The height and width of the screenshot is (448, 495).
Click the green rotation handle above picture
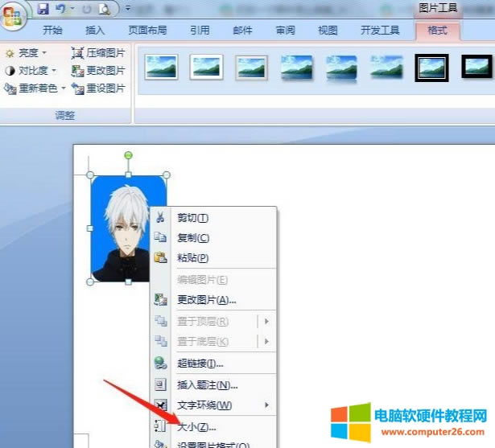coord(128,155)
